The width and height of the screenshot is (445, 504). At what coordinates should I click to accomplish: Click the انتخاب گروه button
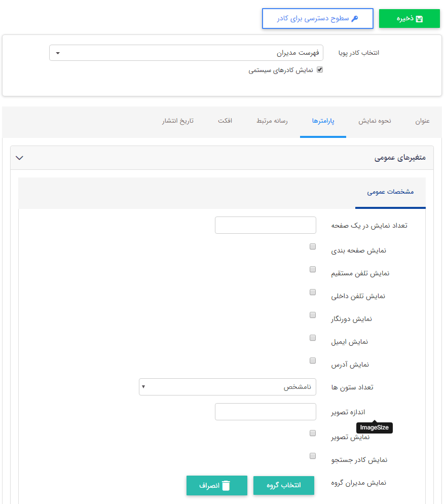click(x=284, y=485)
